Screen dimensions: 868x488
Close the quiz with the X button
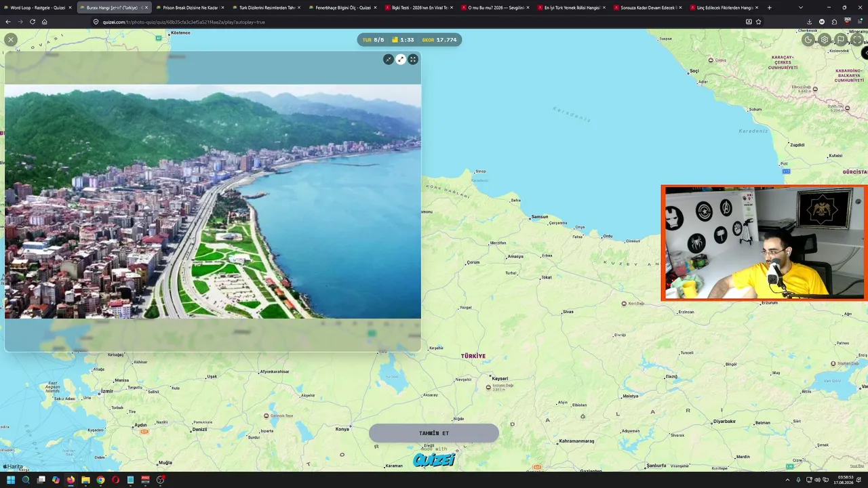point(11,40)
